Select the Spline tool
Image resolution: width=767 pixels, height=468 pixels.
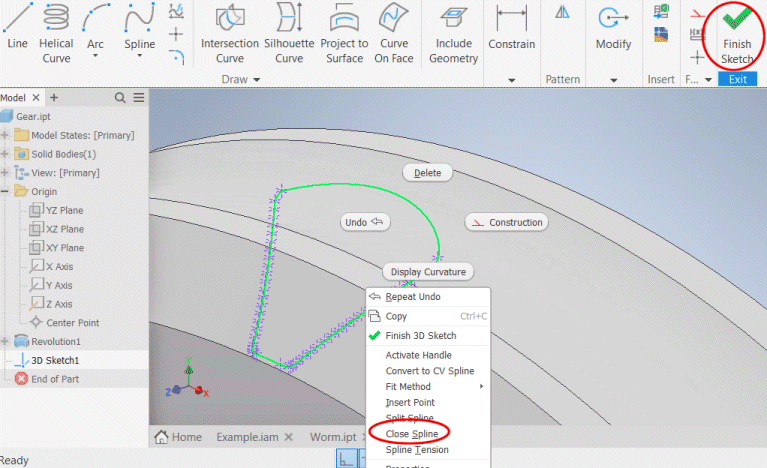[x=139, y=25]
